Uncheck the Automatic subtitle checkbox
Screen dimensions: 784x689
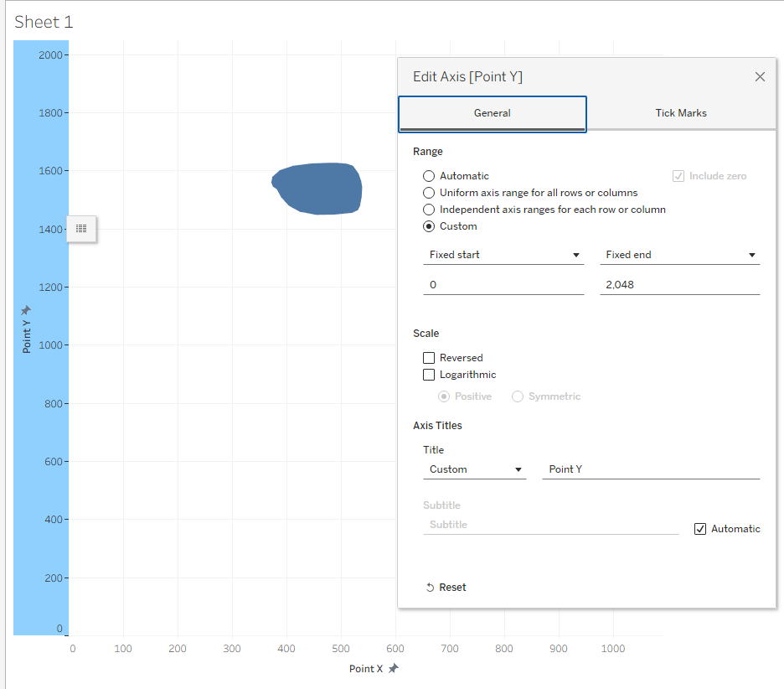700,529
